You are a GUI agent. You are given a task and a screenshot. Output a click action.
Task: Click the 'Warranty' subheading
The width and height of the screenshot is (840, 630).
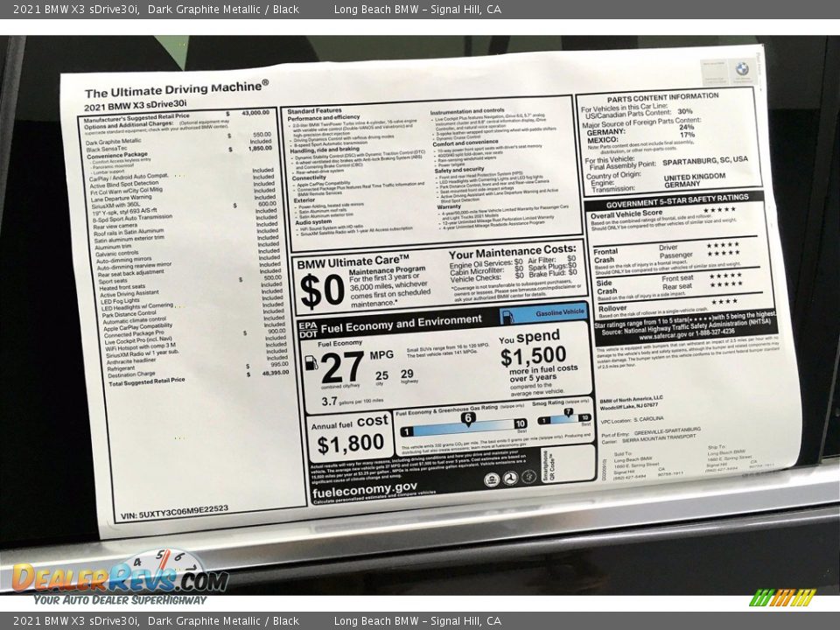point(449,206)
